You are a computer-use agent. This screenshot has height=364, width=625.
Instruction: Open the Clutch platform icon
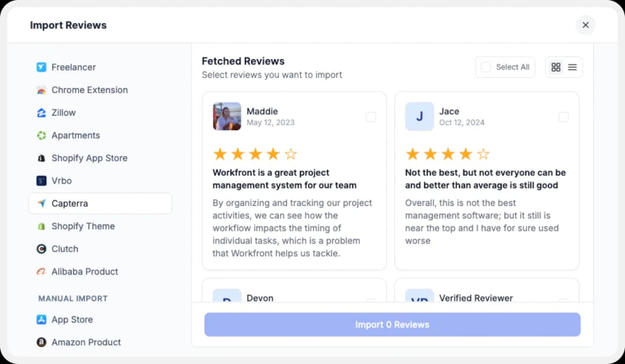click(41, 249)
